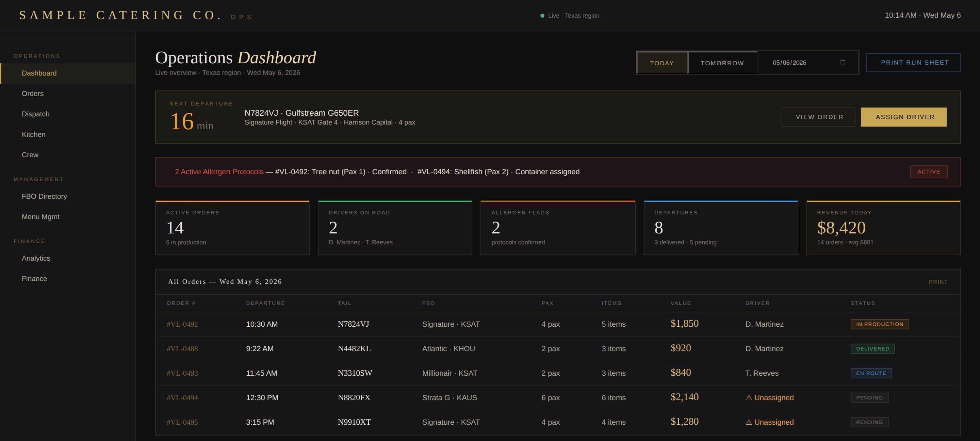Open the Allergen Flags card
Screen dimensions: 980x441
pyautogui.click(x=558, y=228)
